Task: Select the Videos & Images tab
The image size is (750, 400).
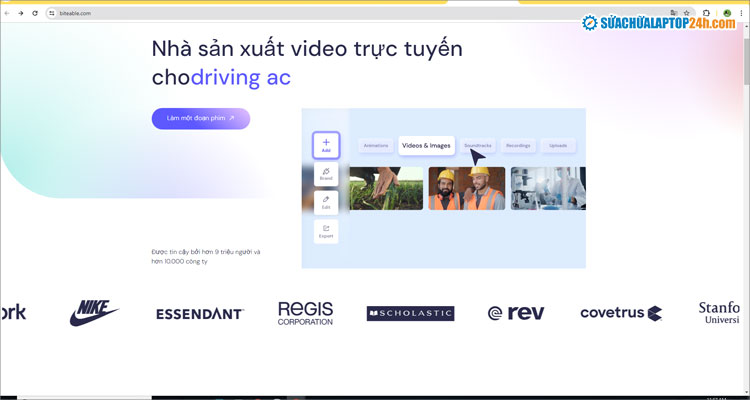Action: pos(426,146)
